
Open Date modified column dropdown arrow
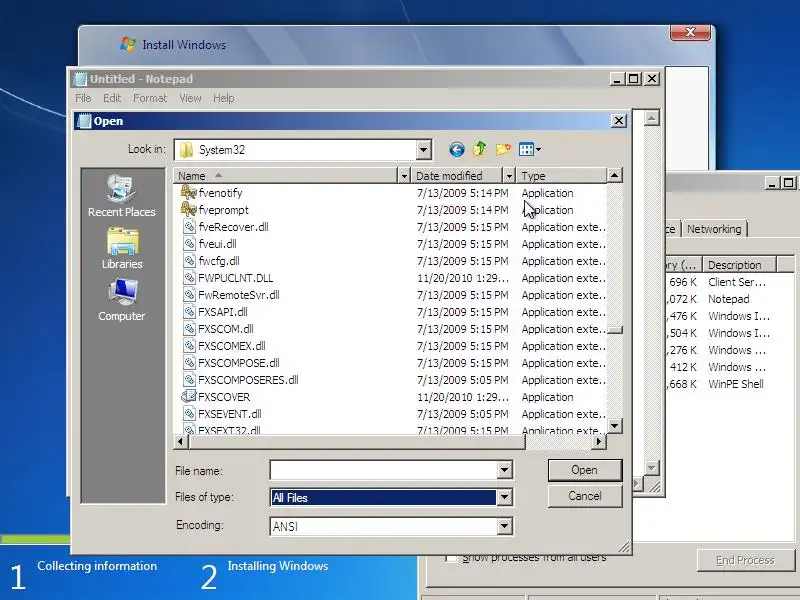(x=509, y=176)
